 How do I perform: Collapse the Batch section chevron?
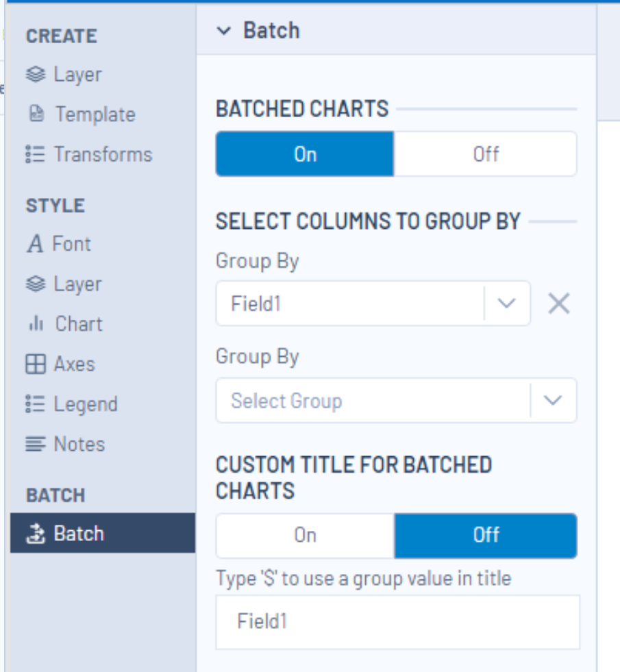click(x=223, y=30)
